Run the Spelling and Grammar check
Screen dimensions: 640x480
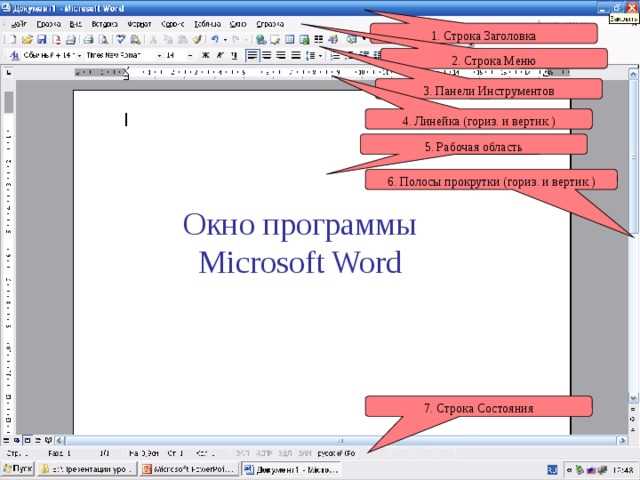(120, 40)
